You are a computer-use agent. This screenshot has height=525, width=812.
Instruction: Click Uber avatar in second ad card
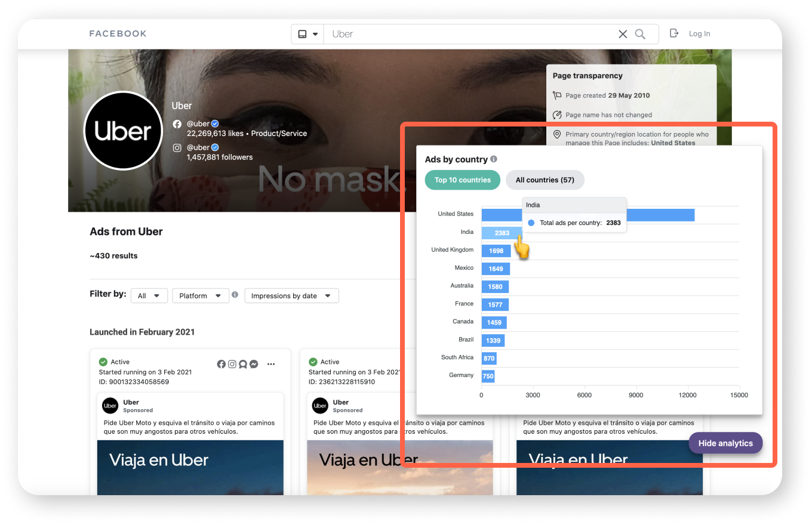[320, 406]
